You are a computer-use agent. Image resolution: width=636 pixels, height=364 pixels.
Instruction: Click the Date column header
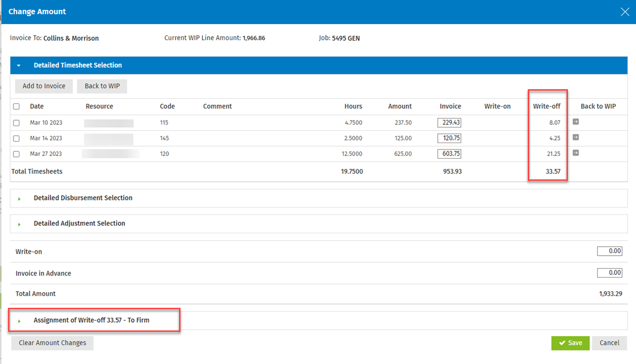point(36,106)
